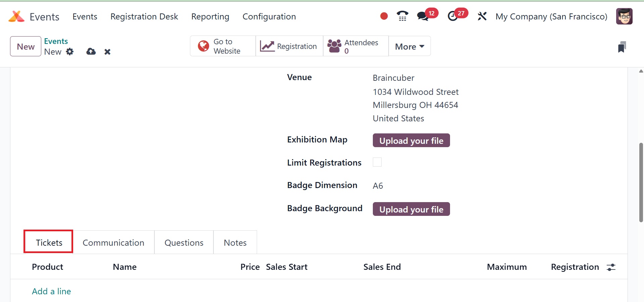
Task: Open optional columns settings for tickets table
Action: click(x=611, y=267)
